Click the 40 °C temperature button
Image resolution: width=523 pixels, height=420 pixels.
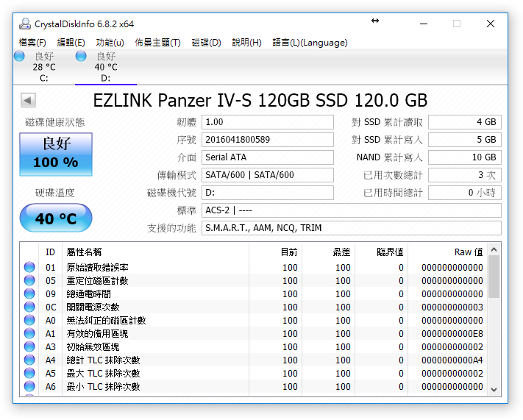click(x=56, y=218)
